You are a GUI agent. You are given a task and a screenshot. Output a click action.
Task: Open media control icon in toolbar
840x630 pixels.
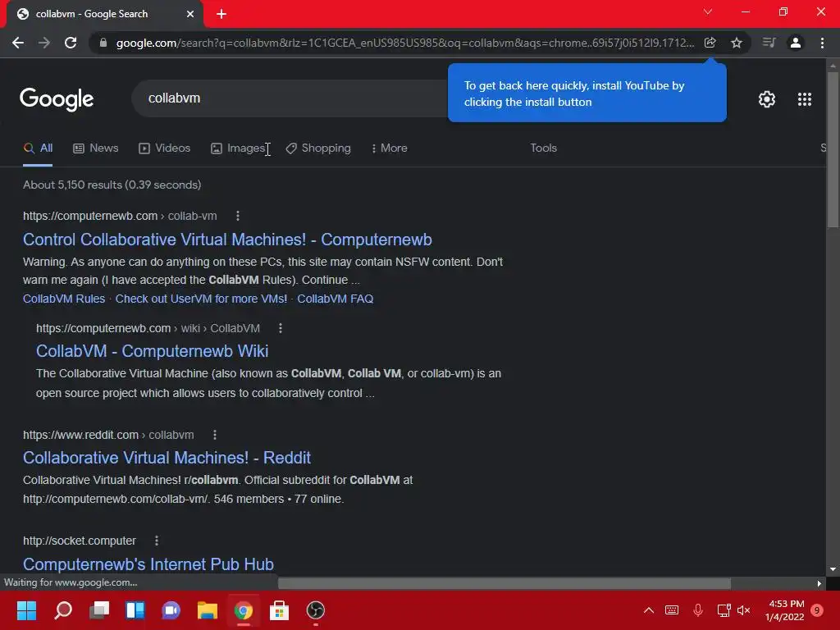(x=769, y=43)
